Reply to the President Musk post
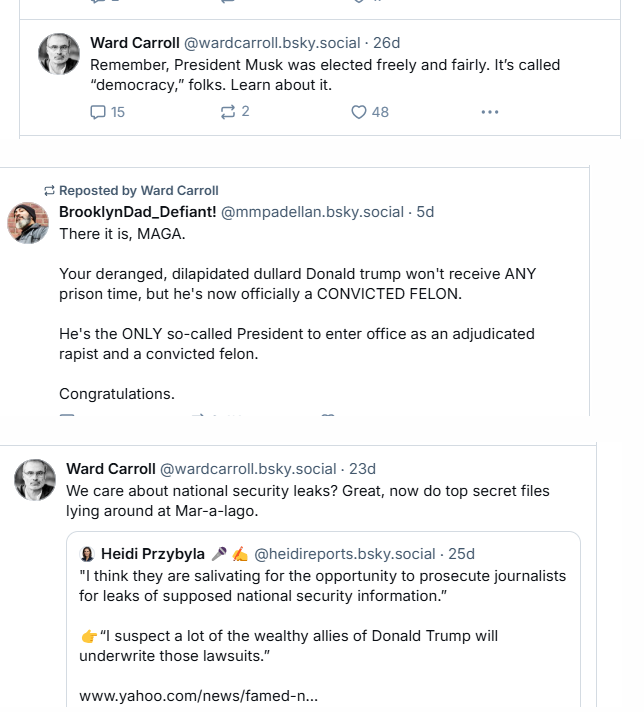This screenshot has width=644, height=712. click(98, 112)
